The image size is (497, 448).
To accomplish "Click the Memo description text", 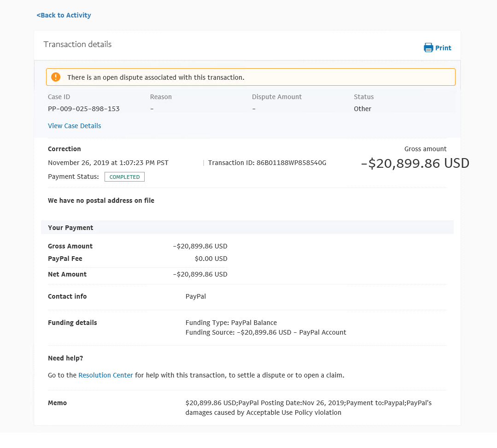I will [x=308, y=407].
